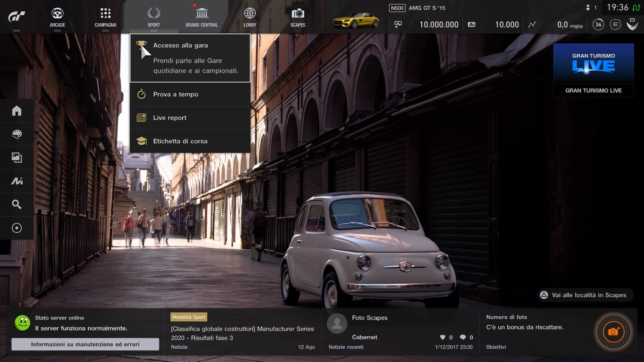Image resolution: width=644 pixels, height=362 pixels.
Task: Click the 0,0 miglia distance value
Action: [570, 25]
